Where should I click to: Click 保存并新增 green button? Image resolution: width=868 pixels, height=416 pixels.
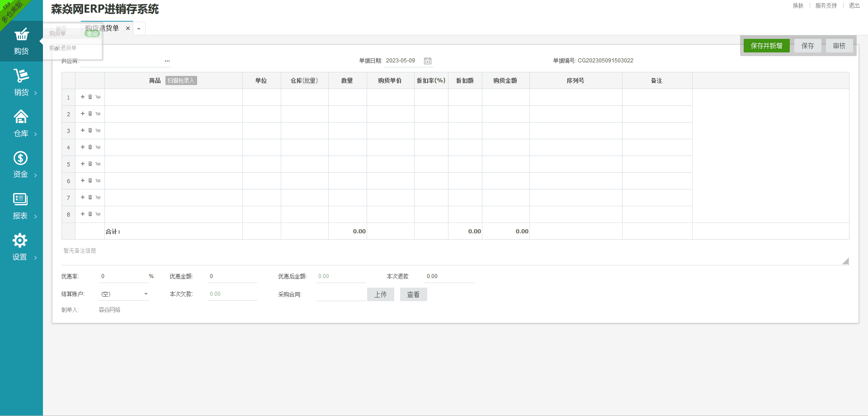click(767, 46)
